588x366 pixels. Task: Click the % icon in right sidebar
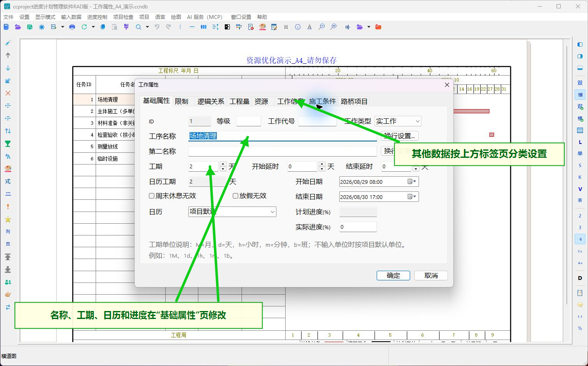[580, 328]
